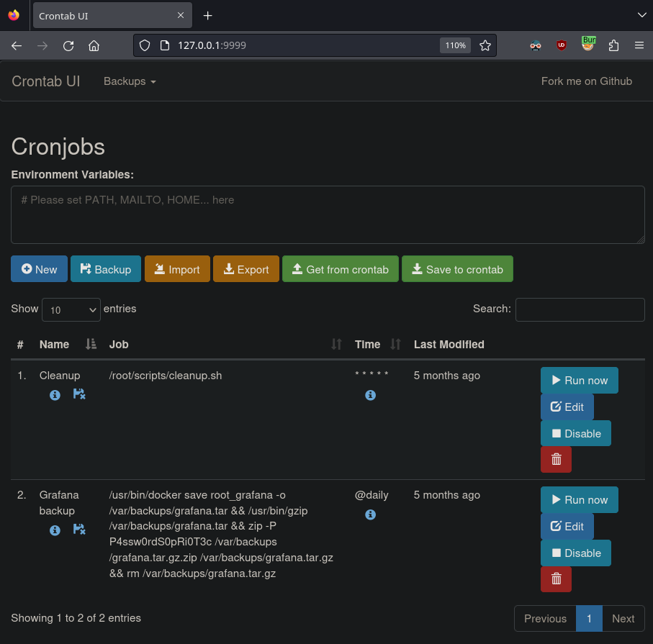Click the Export button
The height and width of the screenshot is (644, 653).
tap(246, 269)
